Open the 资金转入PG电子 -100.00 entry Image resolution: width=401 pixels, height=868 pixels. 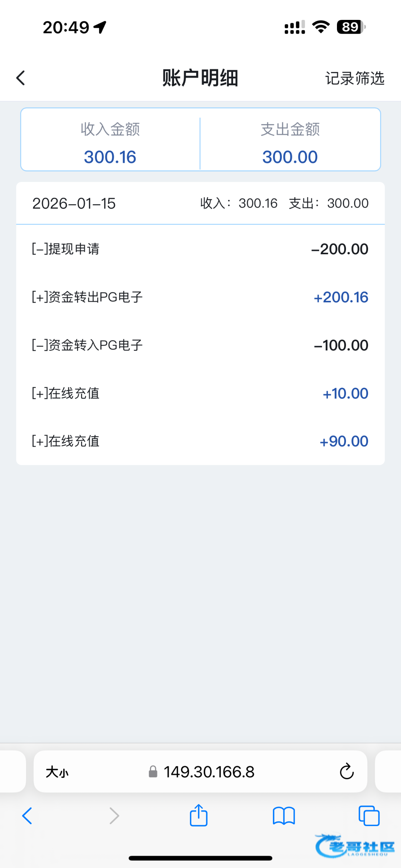tap(200, 345)
